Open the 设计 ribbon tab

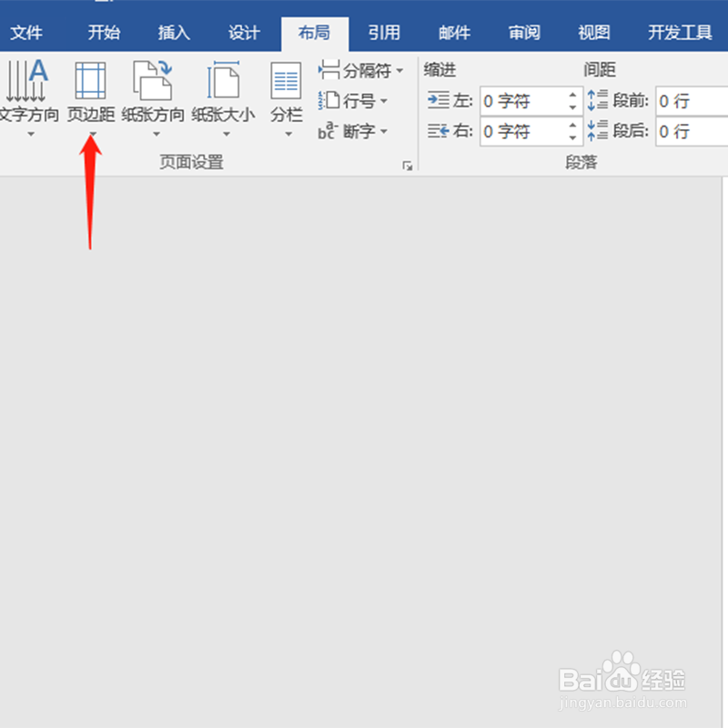click(x=244, y=33)
